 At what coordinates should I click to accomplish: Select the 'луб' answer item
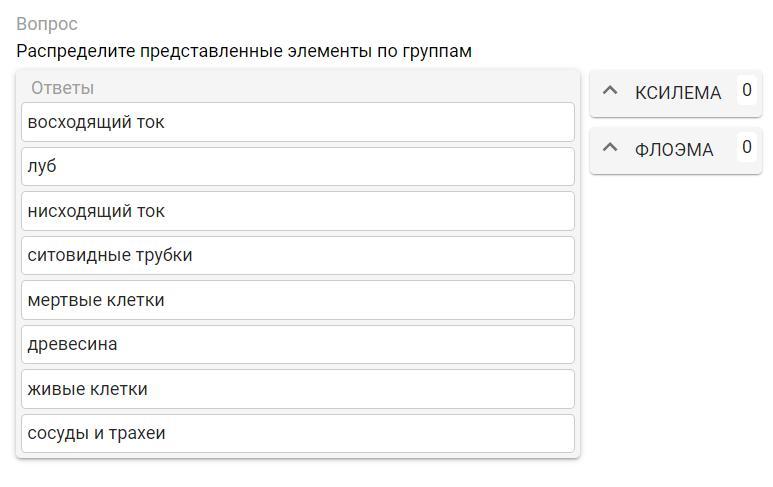(42, 166)
